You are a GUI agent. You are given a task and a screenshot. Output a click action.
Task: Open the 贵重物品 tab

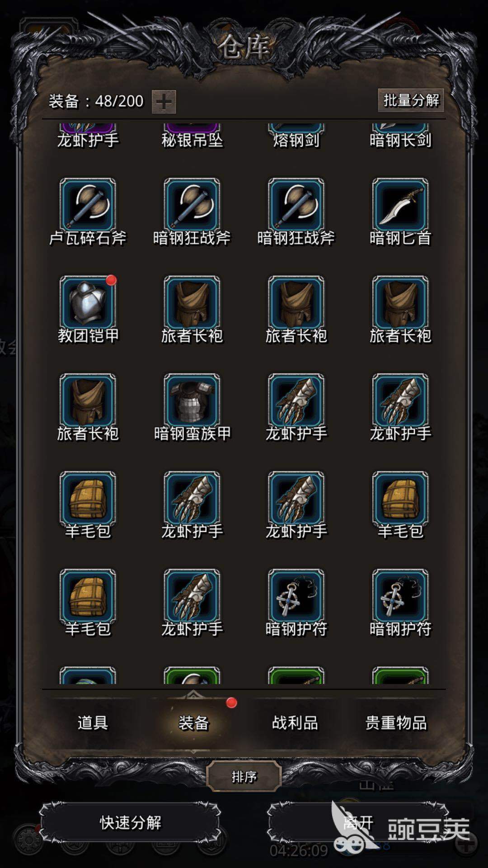[x=396, y=722]
